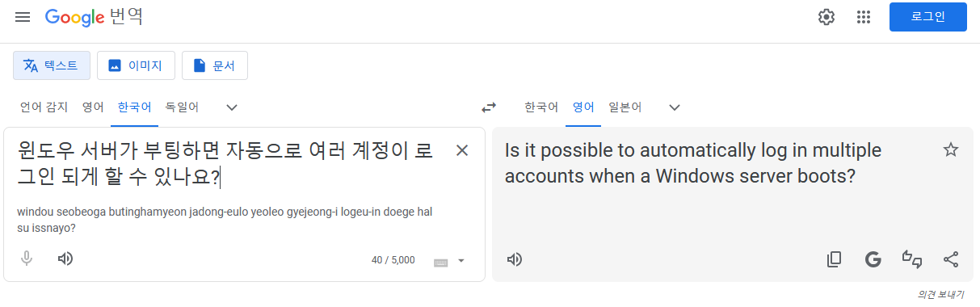Open the hamburger main menu
This screenshot has width=980, height=307.
coord(23,17)
